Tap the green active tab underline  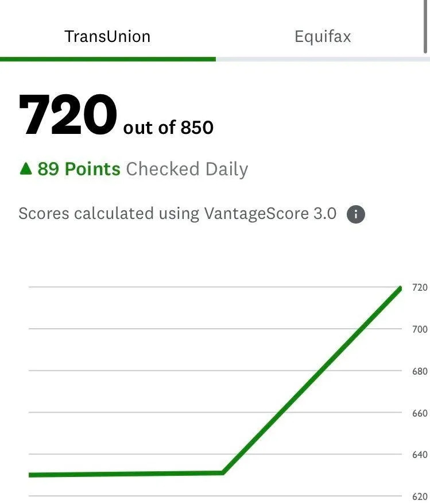click(108, 59)
